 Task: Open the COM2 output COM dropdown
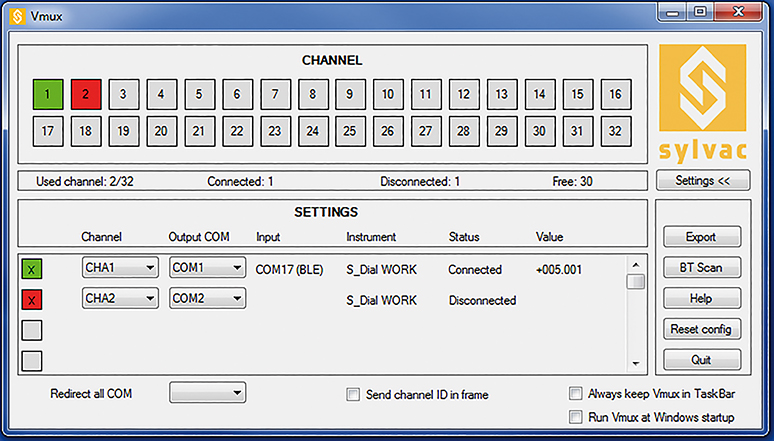point(207,299)
